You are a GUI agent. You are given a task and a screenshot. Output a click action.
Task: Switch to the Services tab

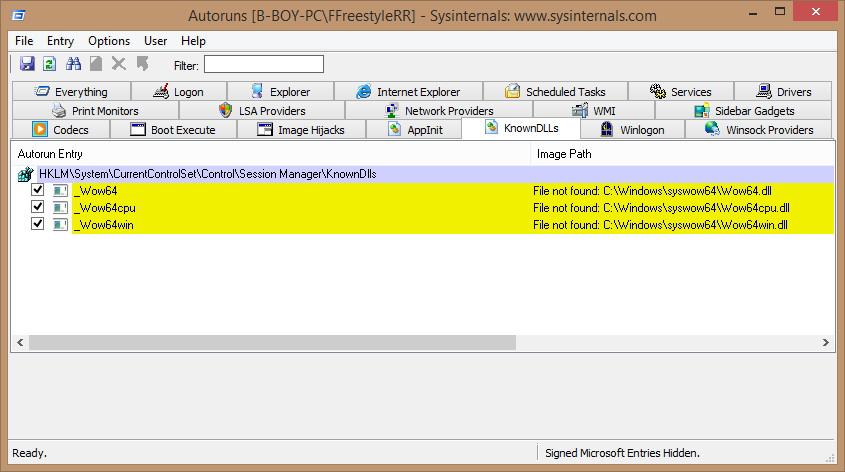[x=681, y=92]
